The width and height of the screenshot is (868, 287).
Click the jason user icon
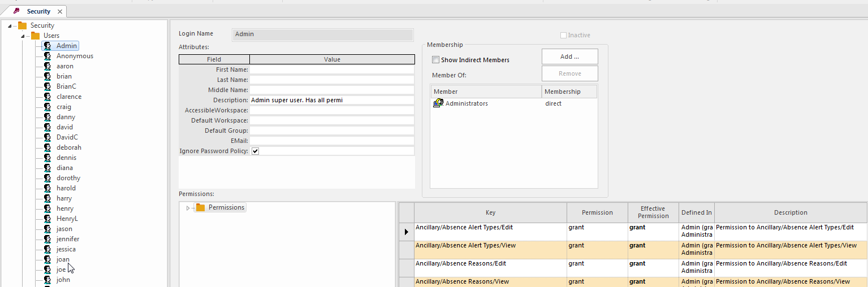47,229
